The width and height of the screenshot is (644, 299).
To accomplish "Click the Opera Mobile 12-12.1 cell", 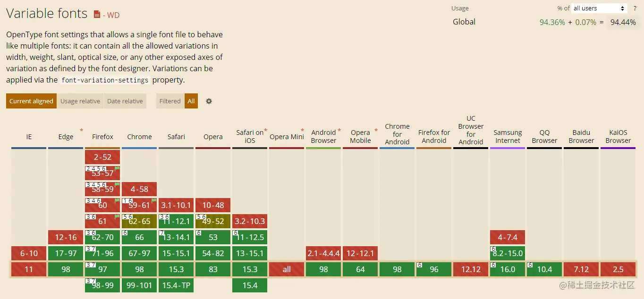I will click(360, 253).
